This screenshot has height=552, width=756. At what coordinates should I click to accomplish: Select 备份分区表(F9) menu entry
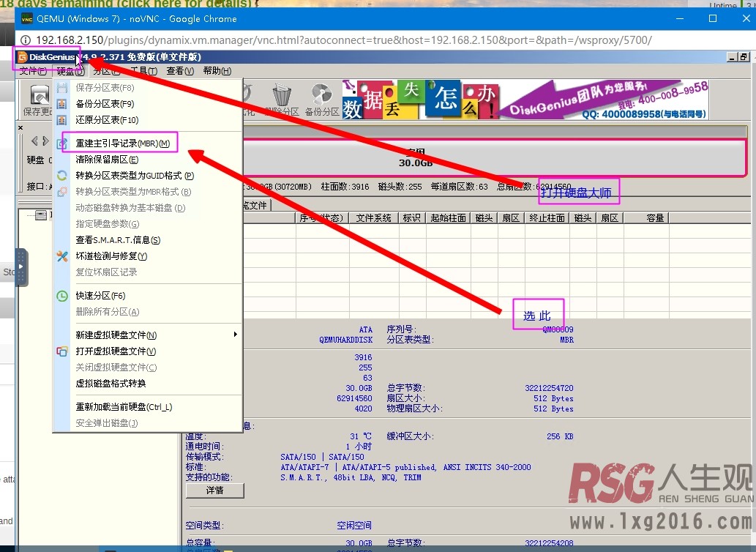(148, 104)
